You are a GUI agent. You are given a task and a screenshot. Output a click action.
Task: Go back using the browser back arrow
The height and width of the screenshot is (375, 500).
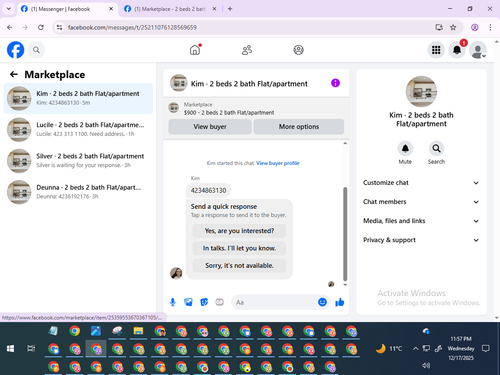(10, 27)
